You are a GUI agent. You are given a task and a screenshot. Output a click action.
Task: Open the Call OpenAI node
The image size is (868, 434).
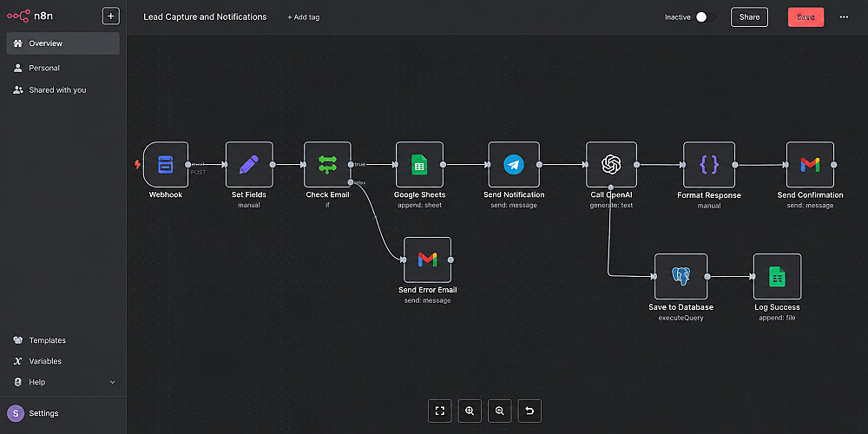[611, 164]
